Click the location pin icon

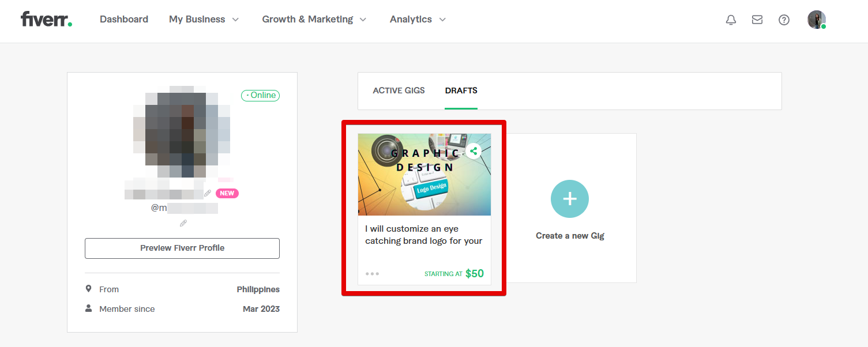coord(88,288)
